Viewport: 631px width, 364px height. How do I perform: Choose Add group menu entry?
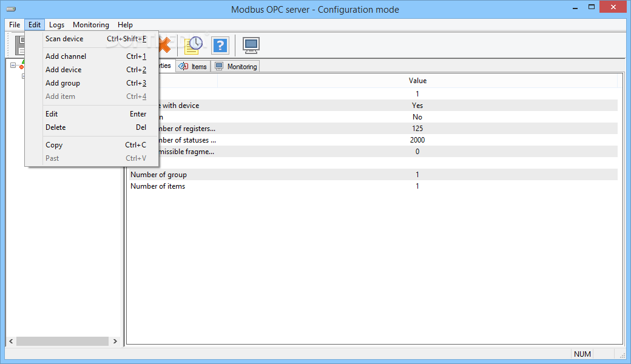(92, 83)
